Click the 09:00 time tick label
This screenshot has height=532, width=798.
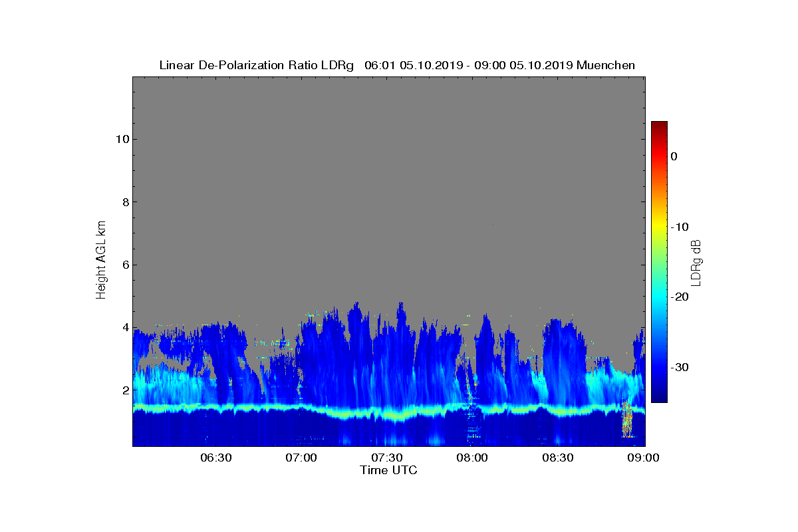[x=644, y=458]
